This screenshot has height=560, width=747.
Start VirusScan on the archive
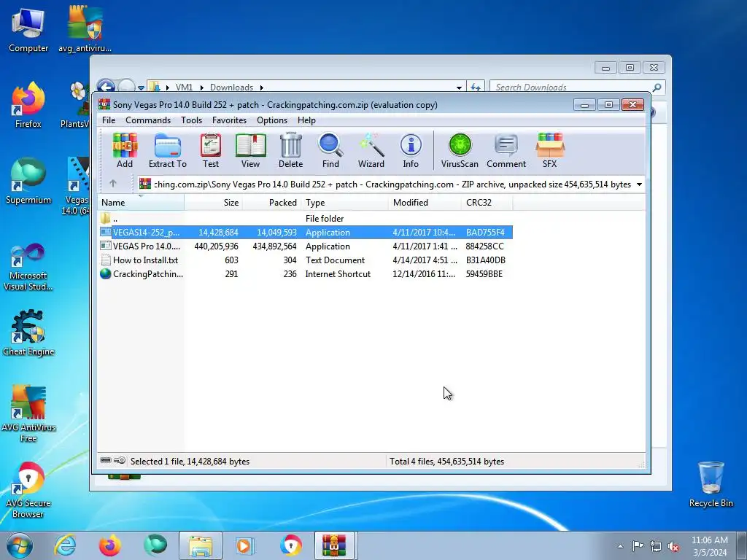click(460, 150)
